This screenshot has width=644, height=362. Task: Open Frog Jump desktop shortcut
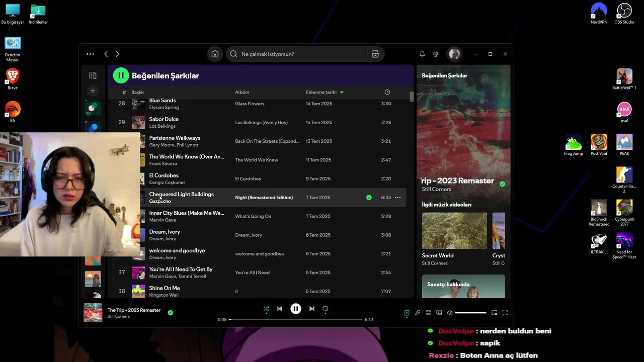click(x=574, y=145)
